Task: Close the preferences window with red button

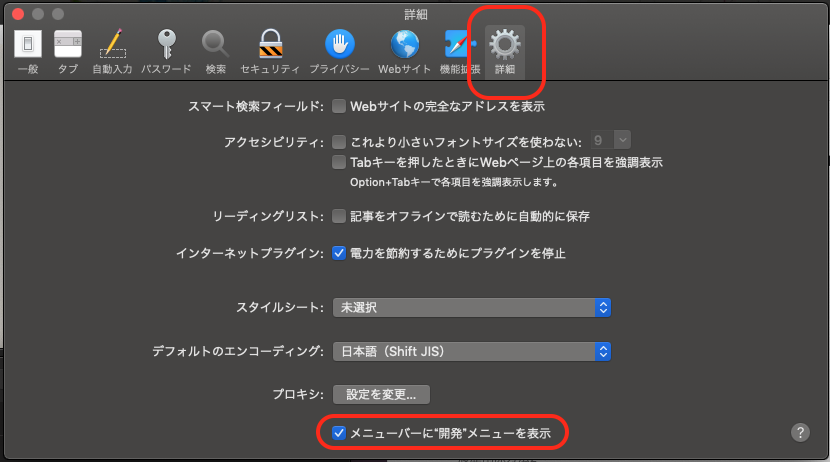Action: 18,14
